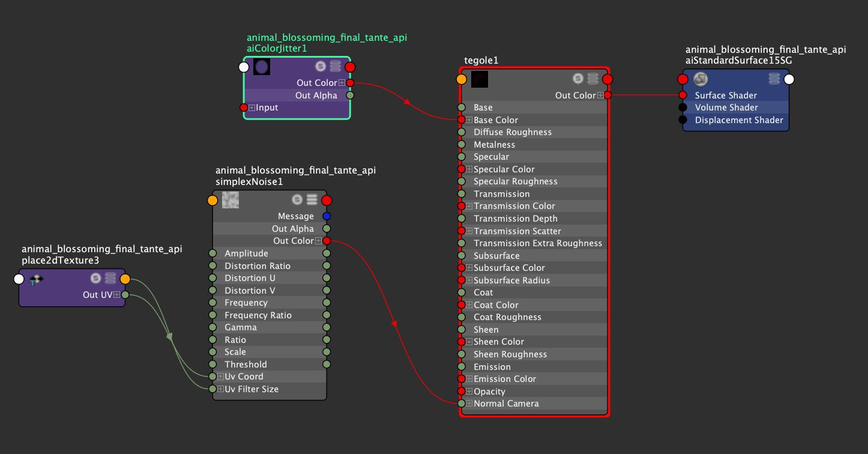Click the Message output port on simplexNoise1
This screenshot has height=454, width=868.
pyautogui.click(x=327, y=216)
